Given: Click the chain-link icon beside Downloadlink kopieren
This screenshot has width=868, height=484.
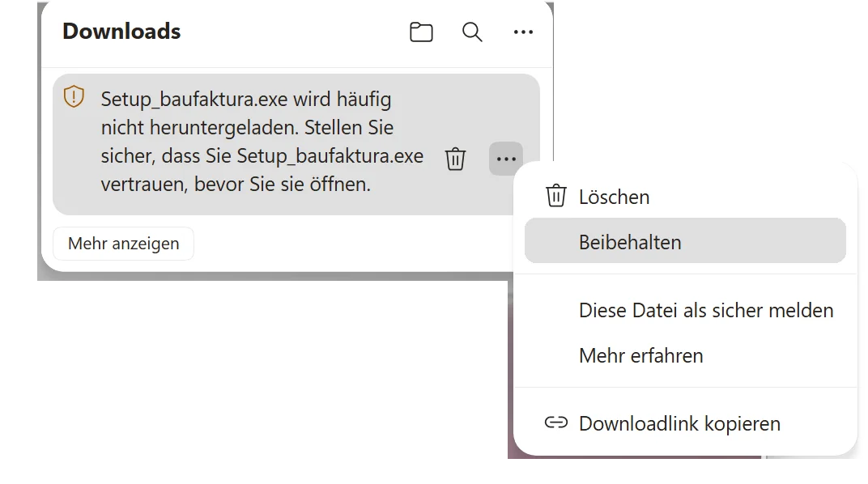Looking at the screenshot, I should click(x=555, y=422).
